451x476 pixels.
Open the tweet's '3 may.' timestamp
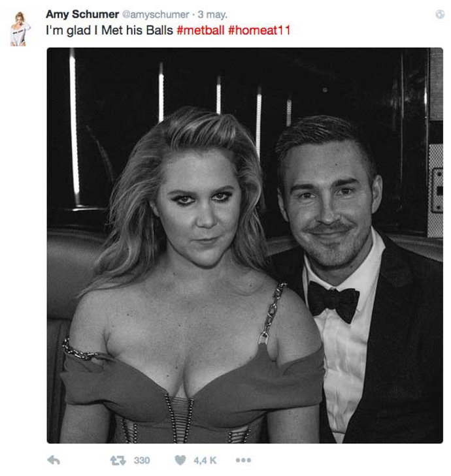[x=210, y=14]
